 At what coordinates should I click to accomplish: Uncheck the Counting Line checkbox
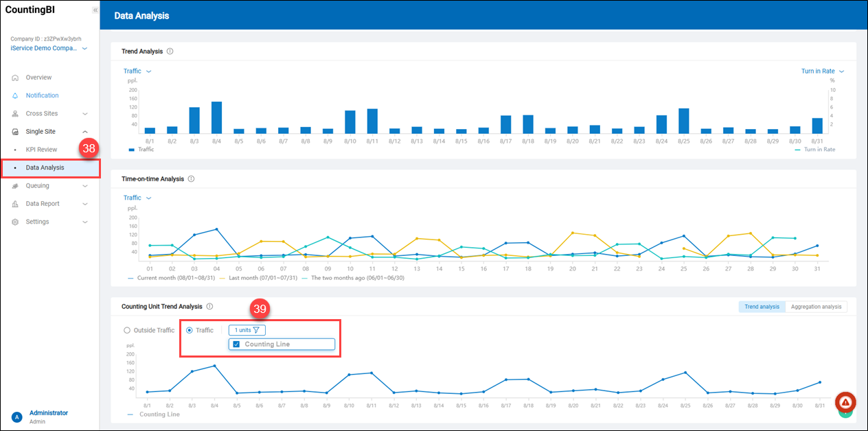[236, 344]
